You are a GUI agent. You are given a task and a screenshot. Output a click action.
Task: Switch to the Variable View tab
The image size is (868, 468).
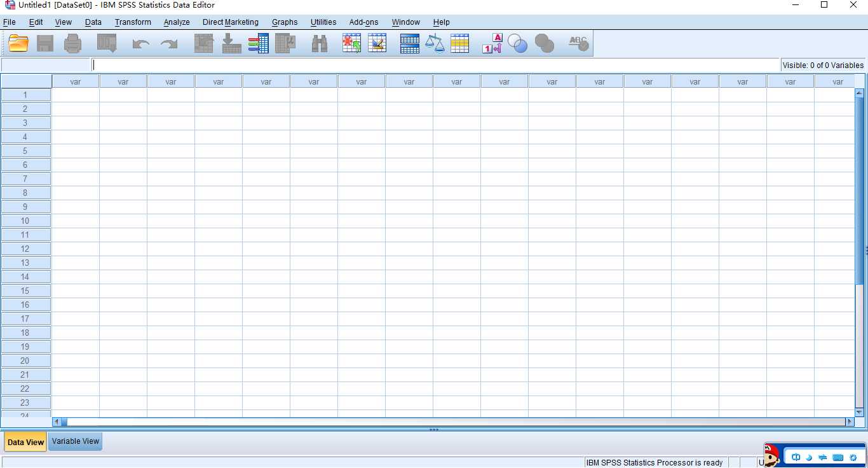click(76, 441)
